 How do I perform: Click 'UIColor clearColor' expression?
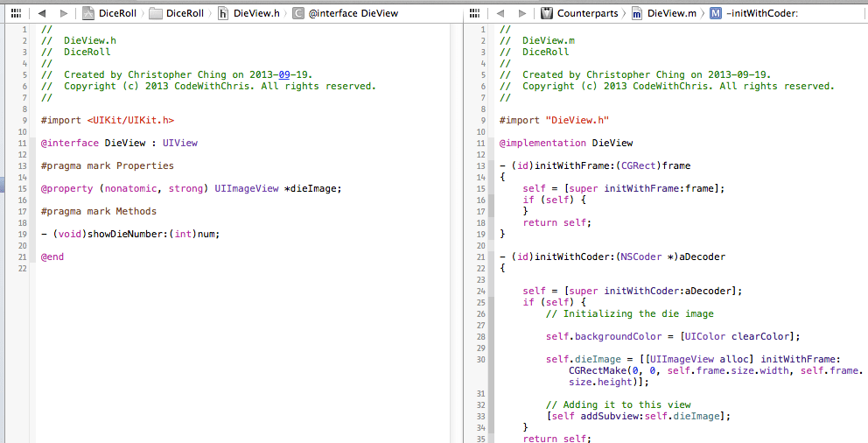[x=738, y=337]
